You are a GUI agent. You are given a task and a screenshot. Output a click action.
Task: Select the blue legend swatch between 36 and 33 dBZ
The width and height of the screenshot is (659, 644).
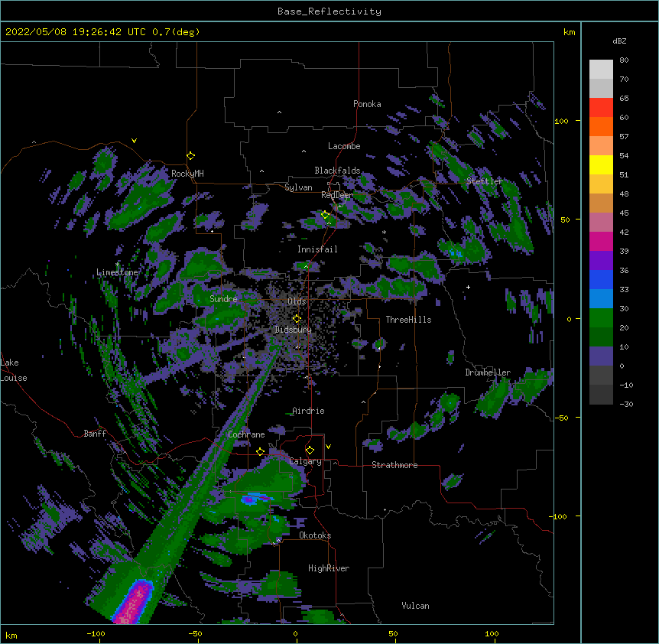point(601,279)
